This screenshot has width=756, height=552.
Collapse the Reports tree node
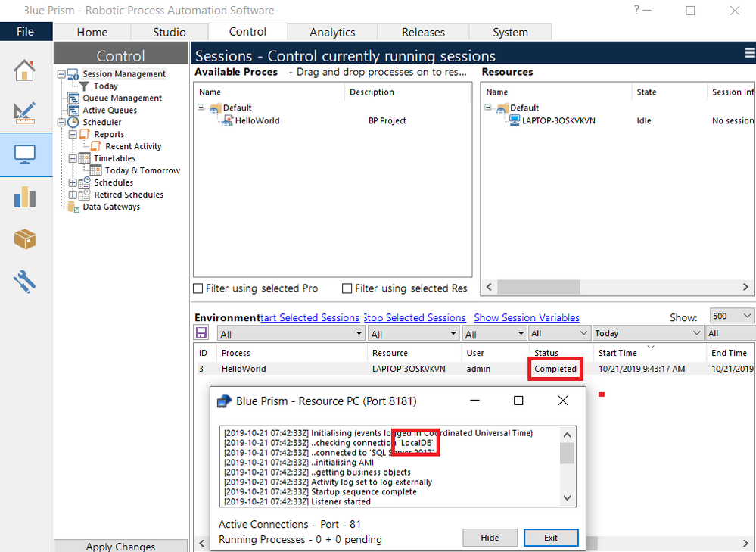[x=73, y=135]
